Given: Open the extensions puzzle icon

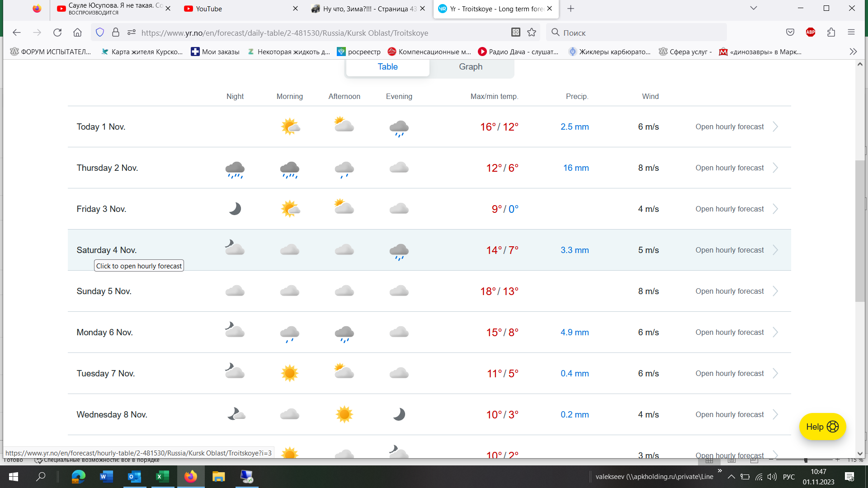Looking at the screenshot, I should click(831, 33).
